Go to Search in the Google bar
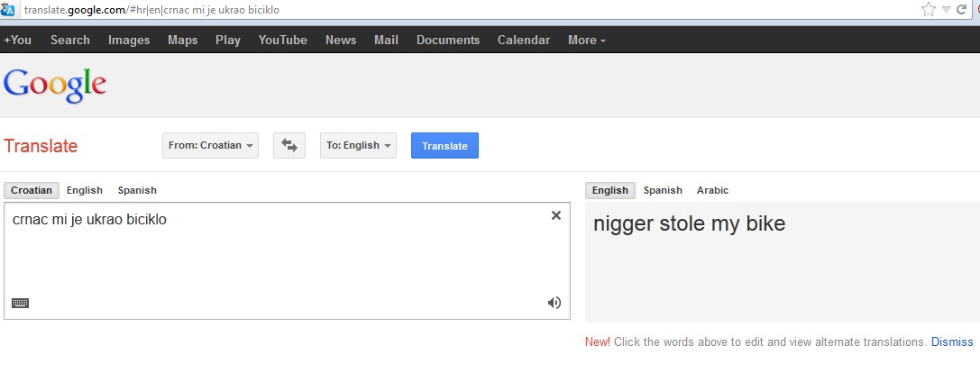 pos(70,40)
